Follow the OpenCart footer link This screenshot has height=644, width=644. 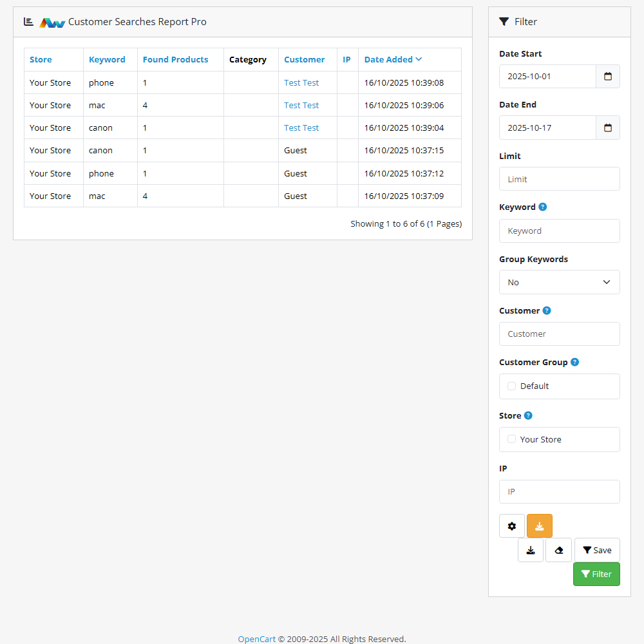pyautogui.click(x=256, y=639)
